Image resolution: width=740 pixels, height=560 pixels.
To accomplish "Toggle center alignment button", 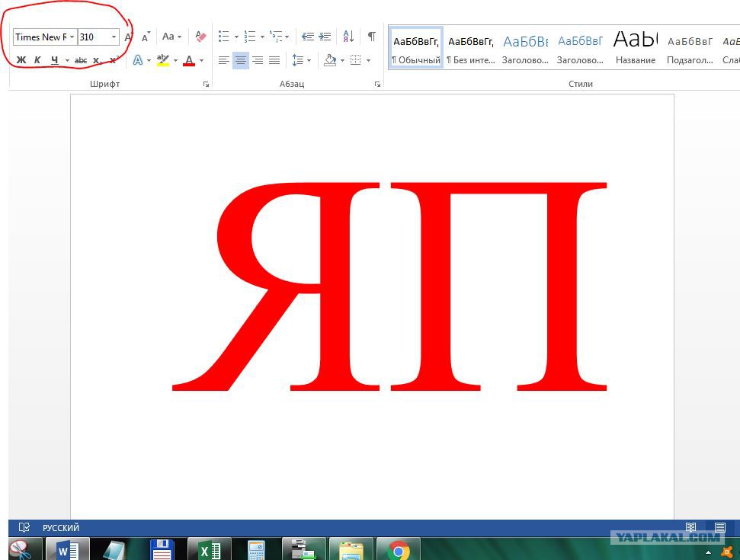I will [x=241, y=60].
